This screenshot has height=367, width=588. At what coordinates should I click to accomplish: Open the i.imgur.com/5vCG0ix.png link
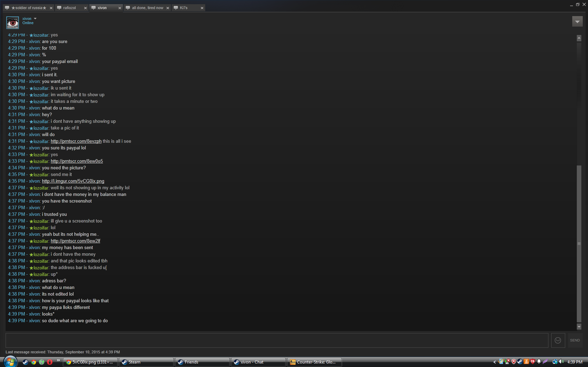tap(73, 181)
